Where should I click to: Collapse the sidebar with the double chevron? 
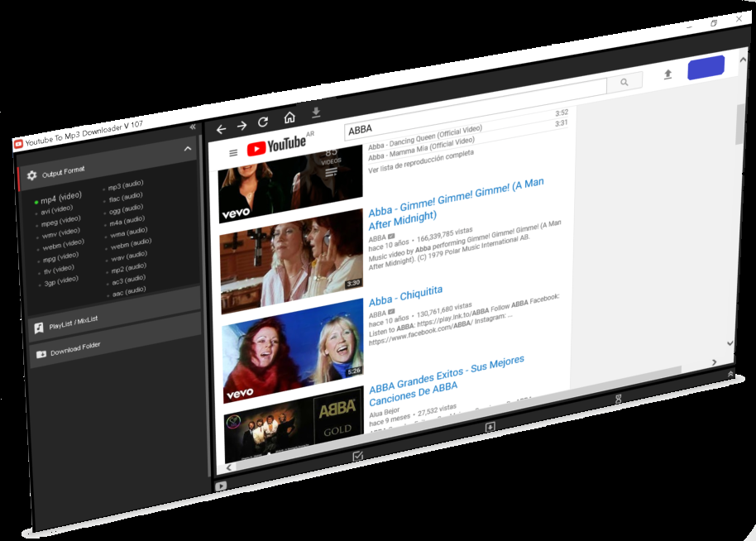pyautogui.click(x=193, y=127)
